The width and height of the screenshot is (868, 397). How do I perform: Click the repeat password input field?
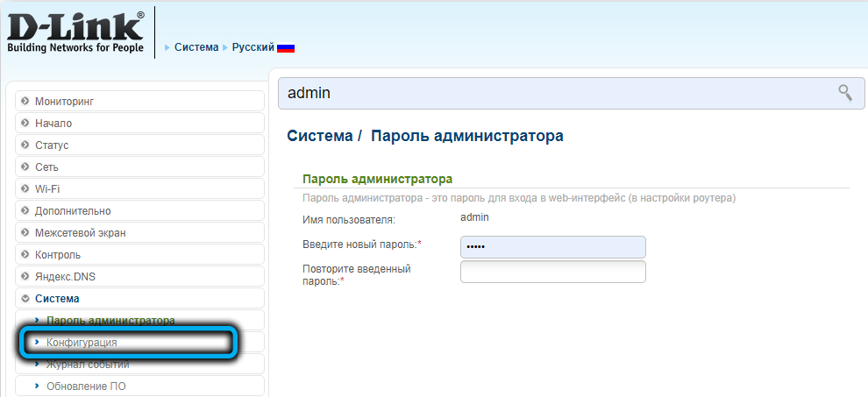point(552,272)
